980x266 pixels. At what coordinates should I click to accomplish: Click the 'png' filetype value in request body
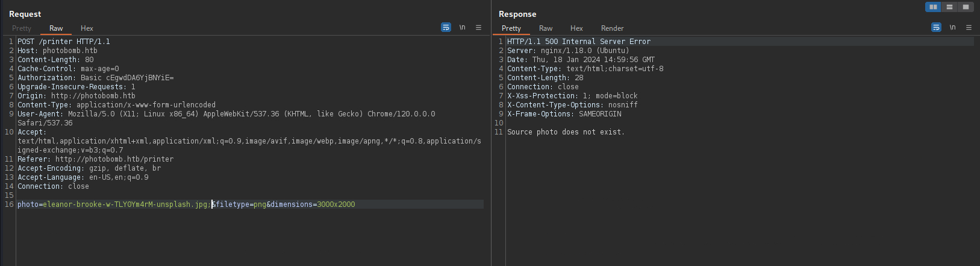coord(260,204)
